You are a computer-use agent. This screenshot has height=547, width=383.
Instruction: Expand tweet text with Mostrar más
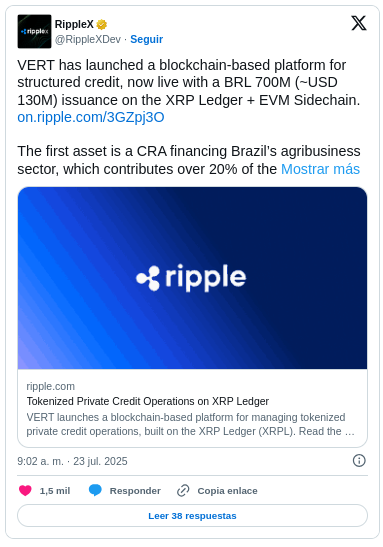[x=320, y=169]
